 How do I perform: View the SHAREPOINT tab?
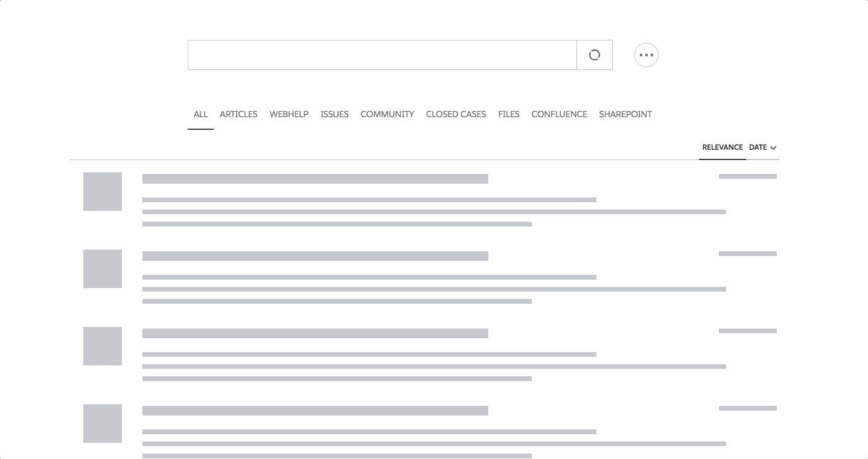click(x=625, y=114)
